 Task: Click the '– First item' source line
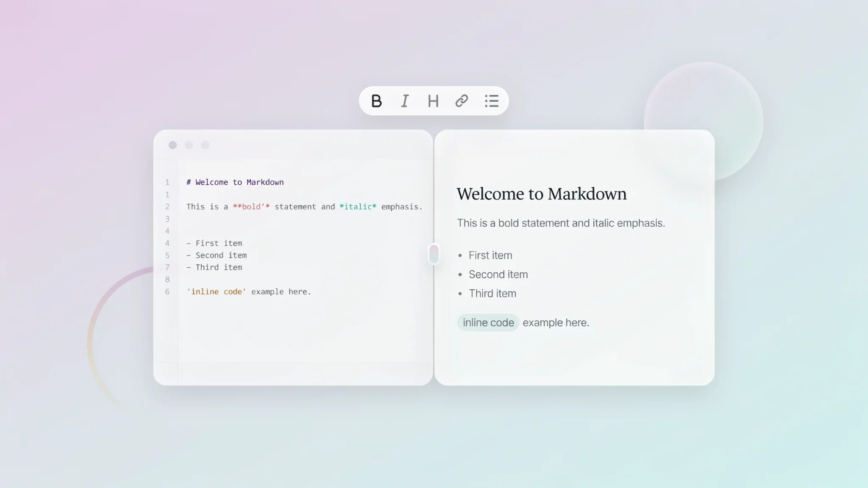click(x=214, y=243)
